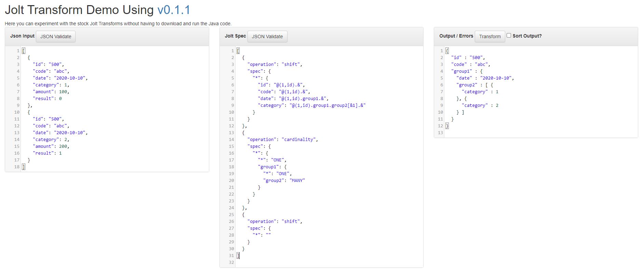Image resolution: width=644 pixels, height=269 pixels.
Task: Click the "Here you can experiment" description sentence
Action: pyautogui.click(x=118, y=24)
